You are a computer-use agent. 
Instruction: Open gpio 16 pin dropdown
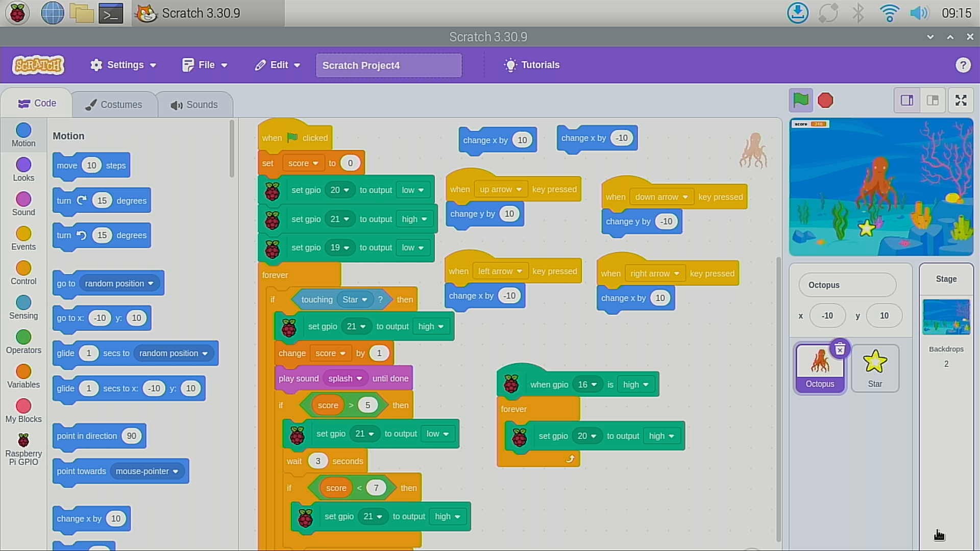587,385
